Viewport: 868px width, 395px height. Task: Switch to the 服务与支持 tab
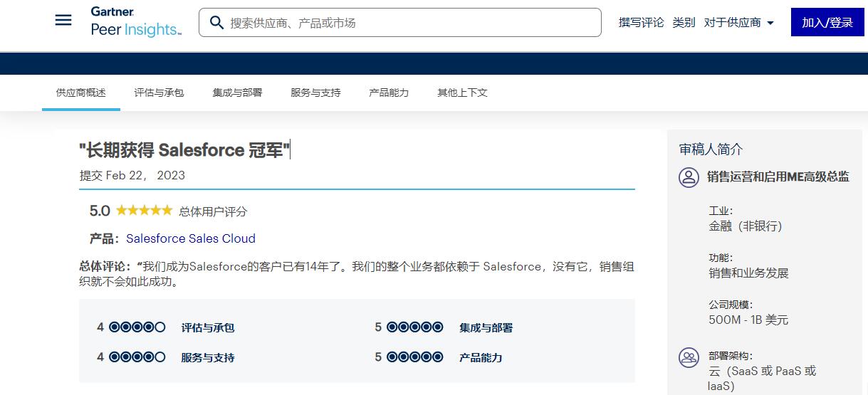coord(315,93)
